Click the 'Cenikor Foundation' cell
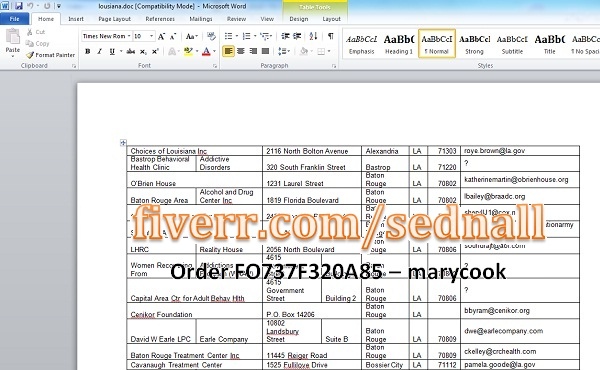The height and width of the screenshot is (370, 600). click(x=194, y=311)
